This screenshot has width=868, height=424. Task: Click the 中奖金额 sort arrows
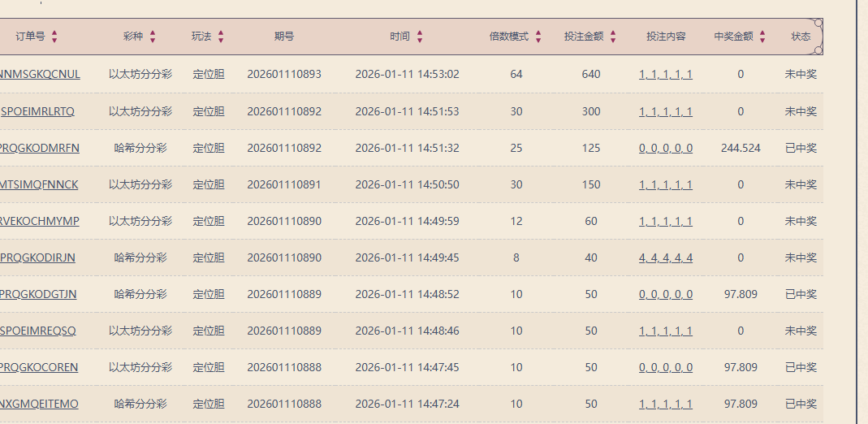(x=762, y=37)
